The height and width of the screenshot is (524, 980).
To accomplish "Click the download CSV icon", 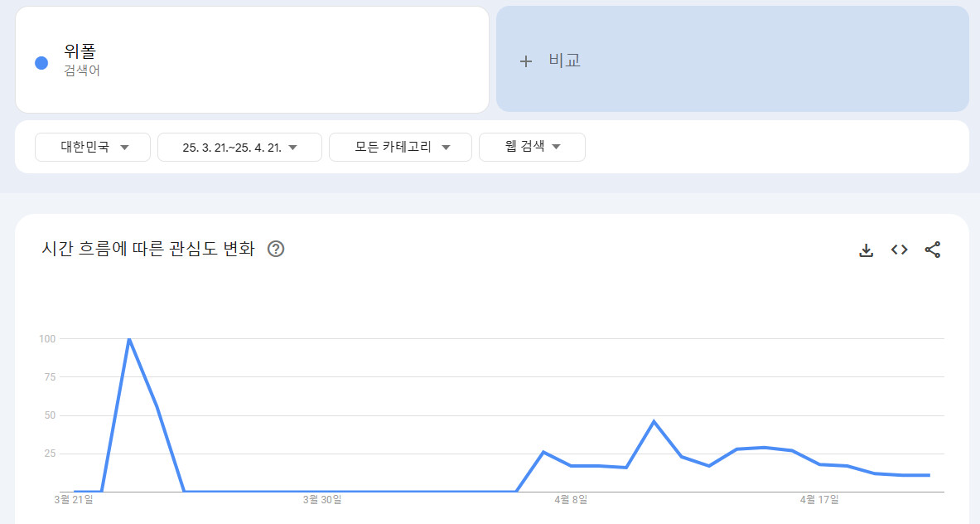I will [x=866, y=250].
